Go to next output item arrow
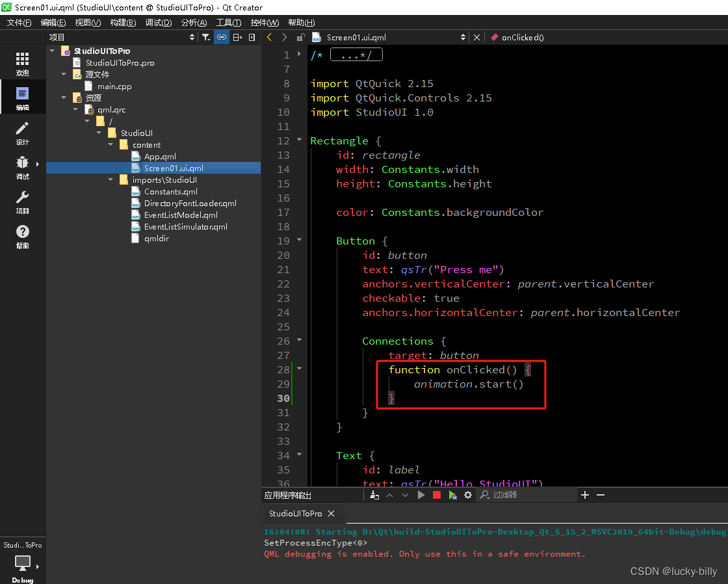 (406, 496)
